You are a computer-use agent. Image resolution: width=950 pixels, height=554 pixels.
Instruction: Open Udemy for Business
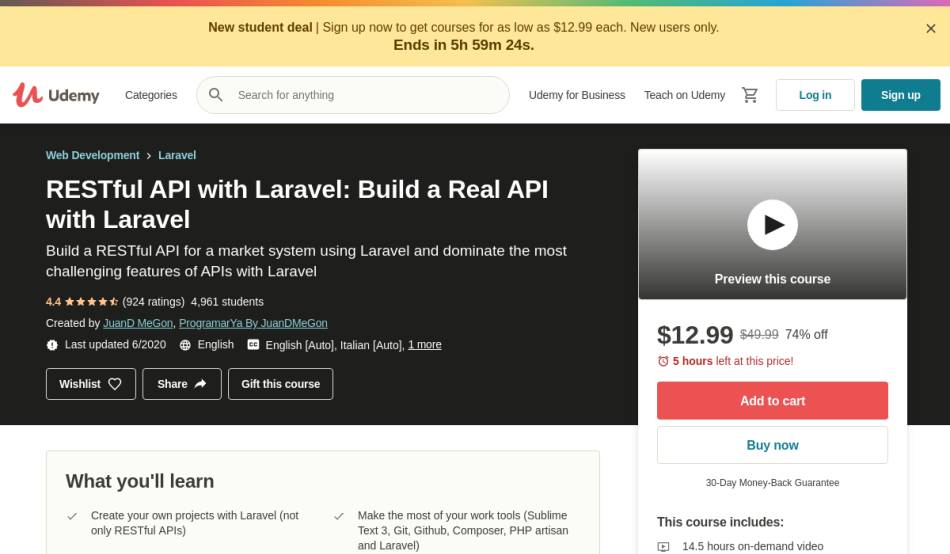tap(577, 95)
